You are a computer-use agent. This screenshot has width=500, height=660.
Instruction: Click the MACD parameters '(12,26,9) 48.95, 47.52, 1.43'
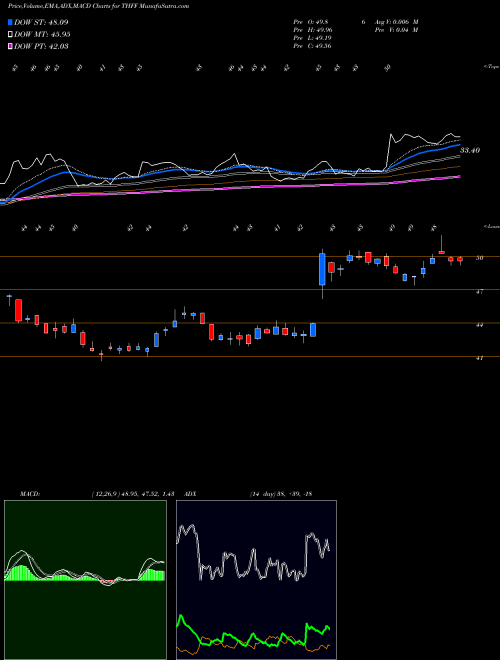[133, 494]
